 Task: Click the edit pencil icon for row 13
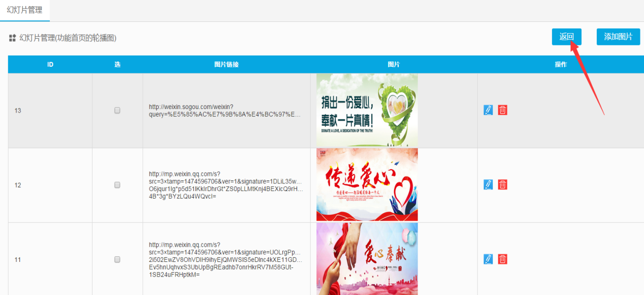pos(488,110)
